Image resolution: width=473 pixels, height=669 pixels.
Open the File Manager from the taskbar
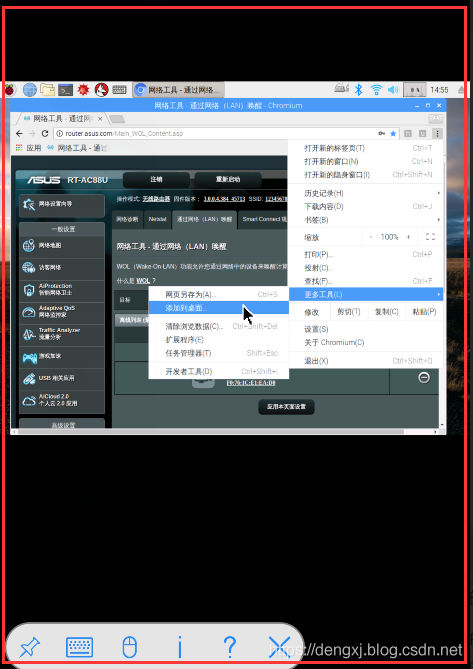click(x=48, y=90)
